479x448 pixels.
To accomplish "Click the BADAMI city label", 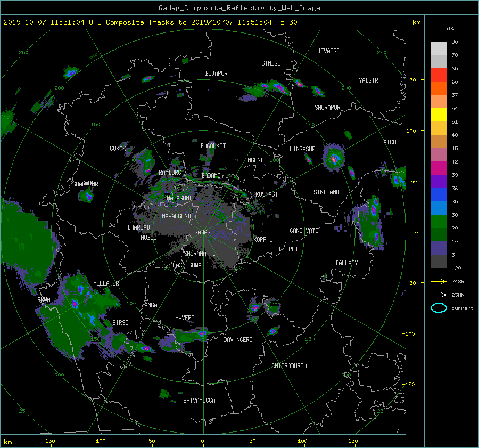I will tap(211, 176).
